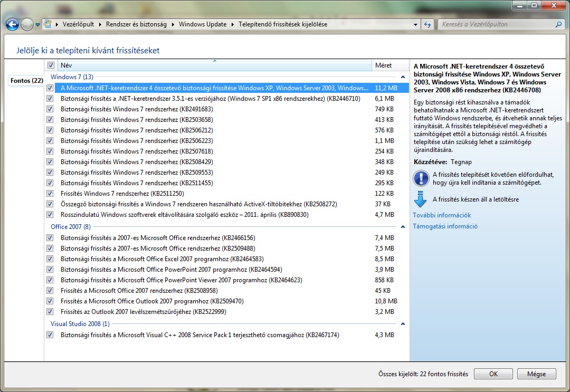Click the search magnifier icon
The width and height of the screenshot is (570, 392).
pyautogui.click(x=558, y=24)
